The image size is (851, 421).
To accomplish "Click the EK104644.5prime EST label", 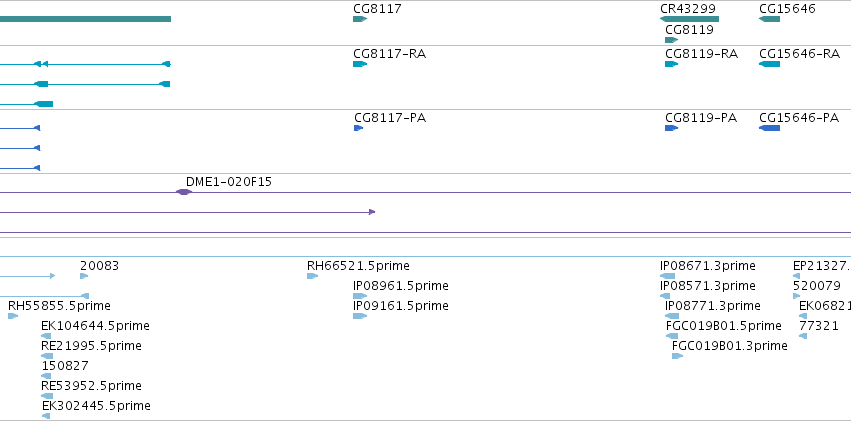I will pyautogui.click(x=96, y=326).
